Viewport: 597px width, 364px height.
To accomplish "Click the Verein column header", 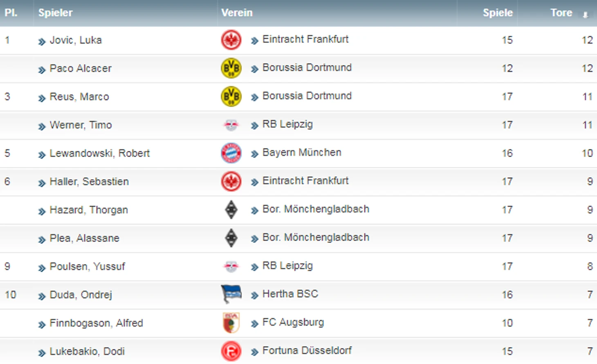I will [x=237, y=13].
